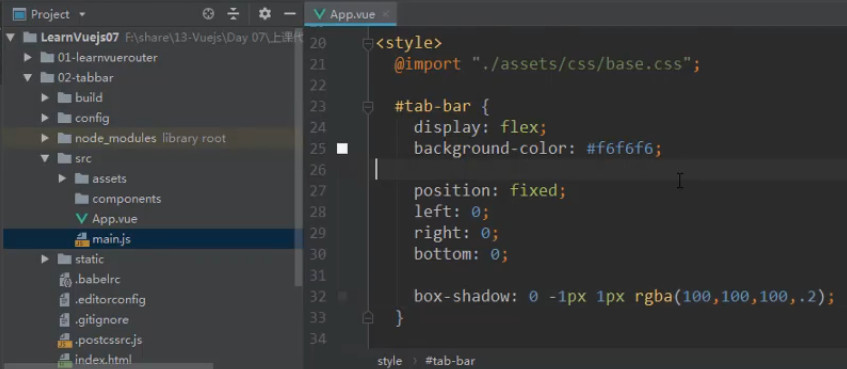The height and width of the screenshot is (369, 847).
Task: Fold the style block at line 20
Action: point(368,44)
